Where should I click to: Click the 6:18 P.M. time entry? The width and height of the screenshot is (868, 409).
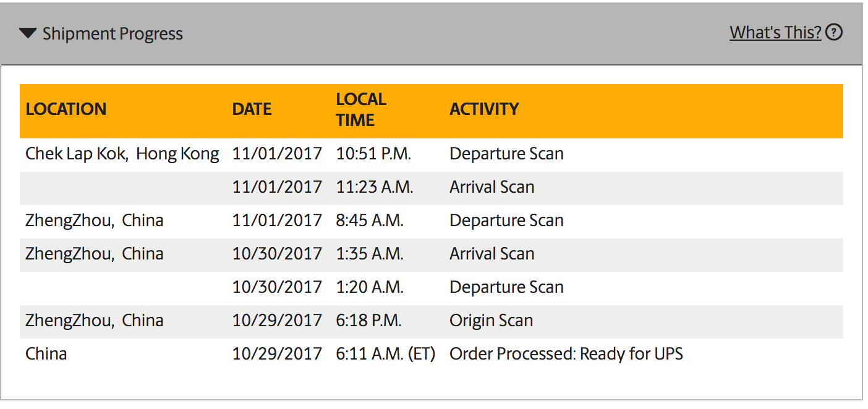[x=369, y=321]
